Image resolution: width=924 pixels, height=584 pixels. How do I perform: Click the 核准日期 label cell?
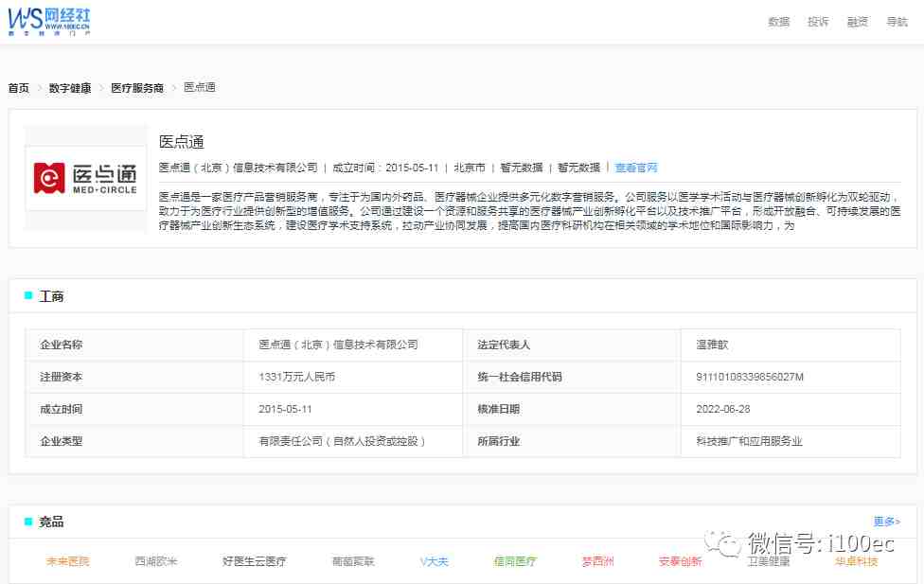(499, 409)
